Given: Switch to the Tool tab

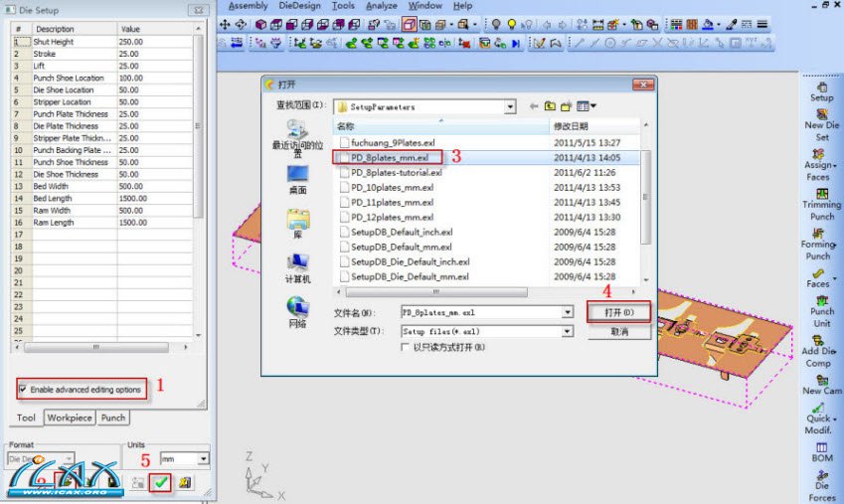Looking at the screenshot, I should pos(26,418).
